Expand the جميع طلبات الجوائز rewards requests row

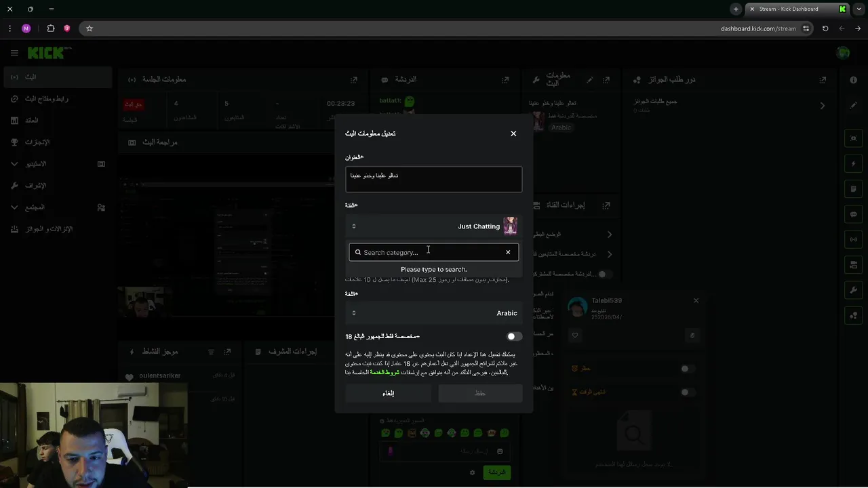click(x=823, y=106)
